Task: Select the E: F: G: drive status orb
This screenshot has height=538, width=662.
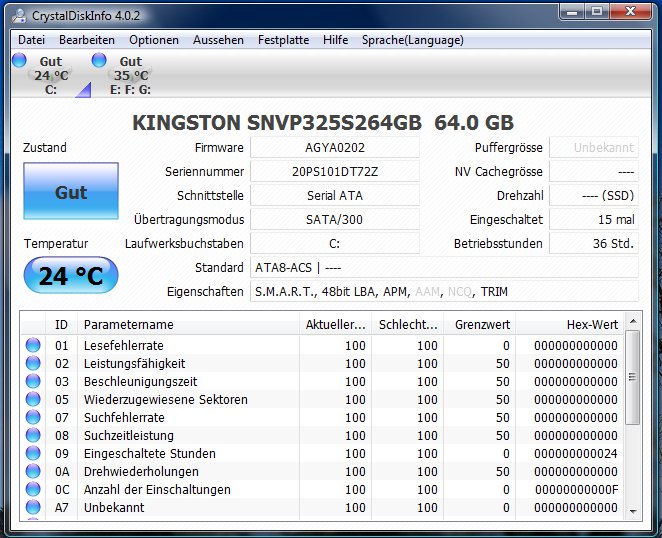Action: pos(99,60)
